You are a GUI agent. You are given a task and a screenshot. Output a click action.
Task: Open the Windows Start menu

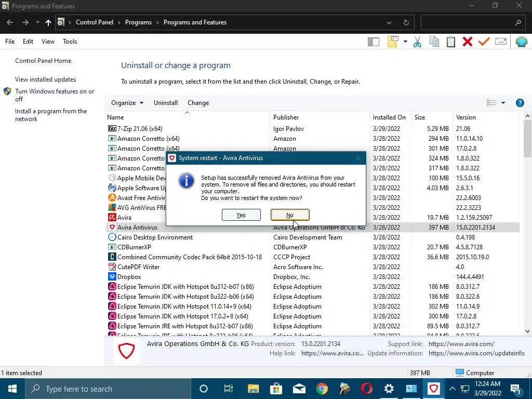click(12, 389)
